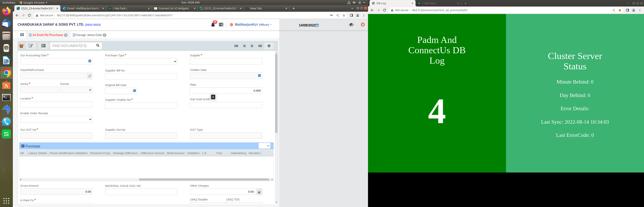The image size is (644, 207).
Task: Switch to Connect Us: IC Widgets tab
Action: 174,8
